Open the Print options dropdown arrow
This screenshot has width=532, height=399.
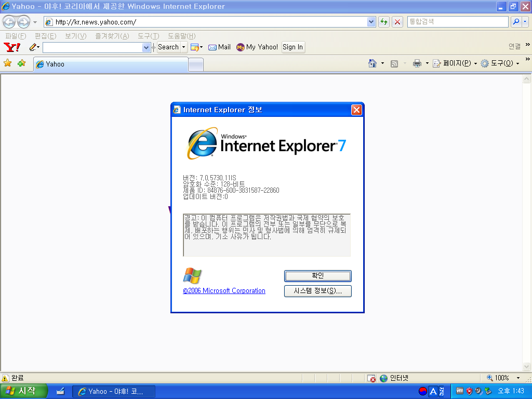pyautogui.click(x=427, y=63)
